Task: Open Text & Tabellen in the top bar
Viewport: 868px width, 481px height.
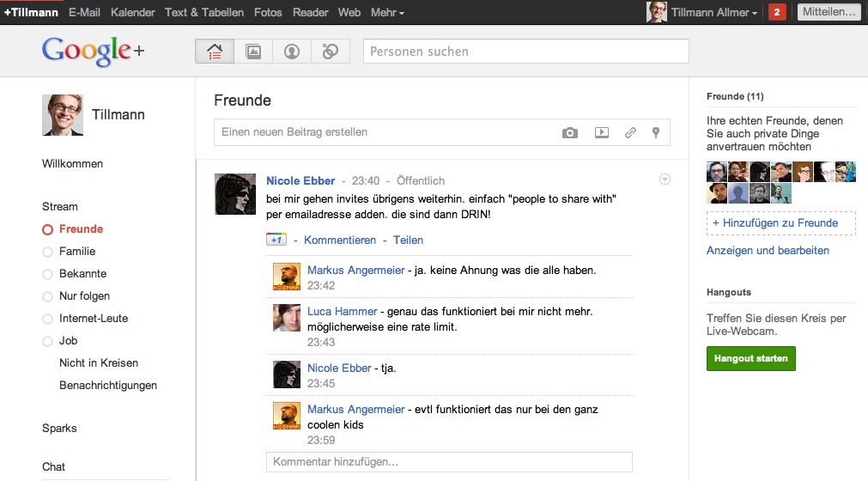Action: click(x=204, y=12)
